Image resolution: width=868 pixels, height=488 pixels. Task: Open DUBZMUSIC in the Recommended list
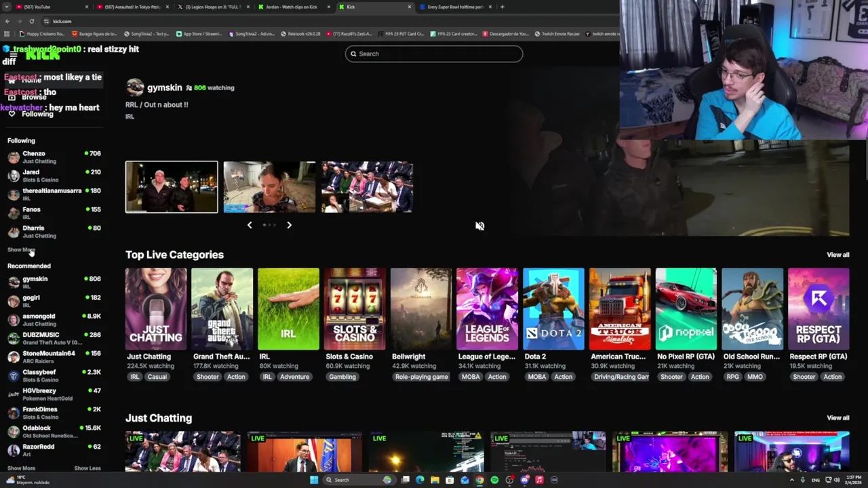pyautogui.click(x=54, y=338)
